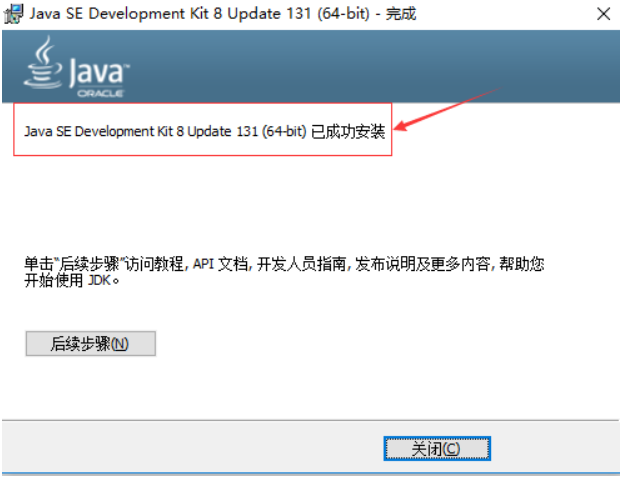
Task: Click the 开发人员指南 text
Action: [x=302, y=264]
